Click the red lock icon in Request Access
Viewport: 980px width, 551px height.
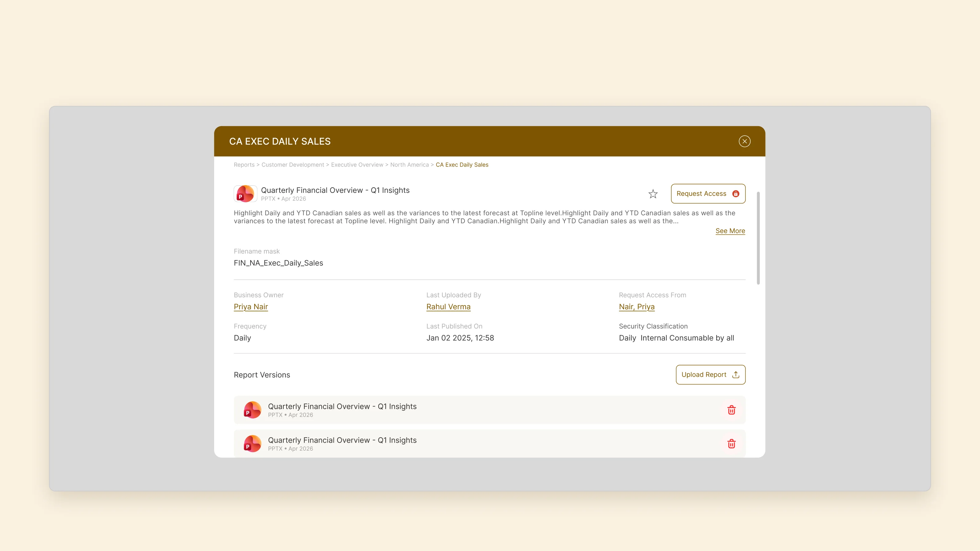click(736, 193)
